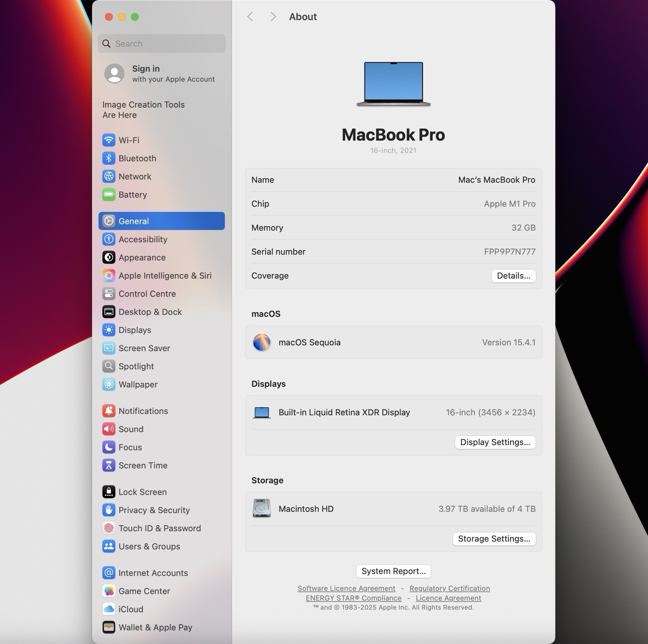The image size is (648, 644).
Task: Open Wi-Fi settings icon
Action: click(x=109, y=140)
